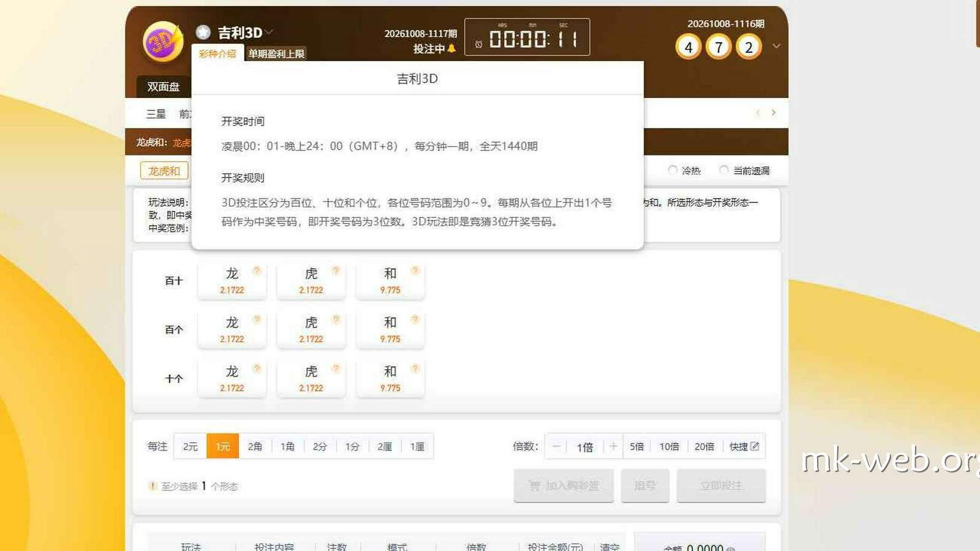The height and width of the screenshot is (551, 980).
Task: Increase multiplier with plus button
Action: point(613,446)
